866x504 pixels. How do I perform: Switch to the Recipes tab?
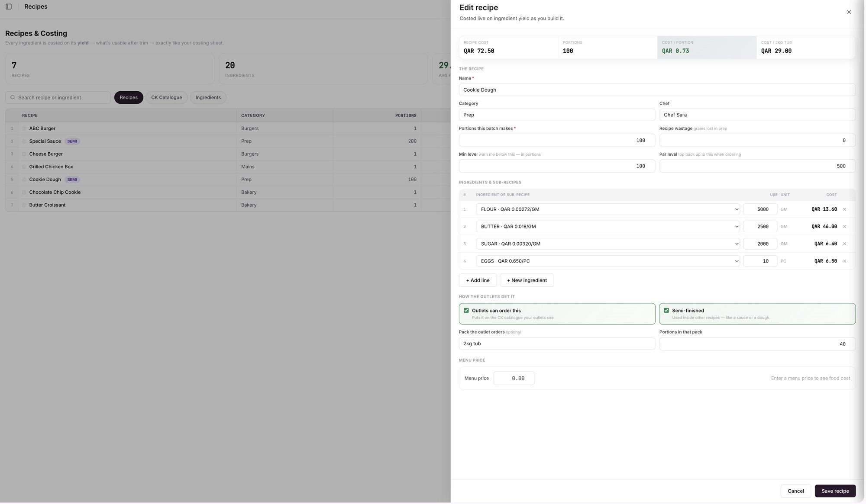coord(129,98)
